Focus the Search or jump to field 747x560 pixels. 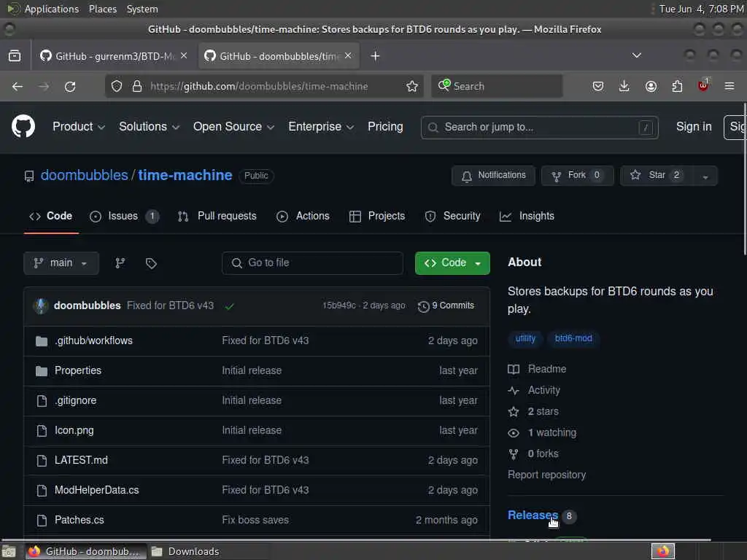(539, 127)
